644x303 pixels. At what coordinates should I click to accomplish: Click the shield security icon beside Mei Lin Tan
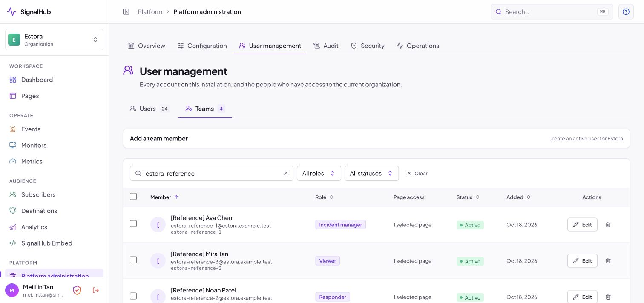tap(77, 290)
